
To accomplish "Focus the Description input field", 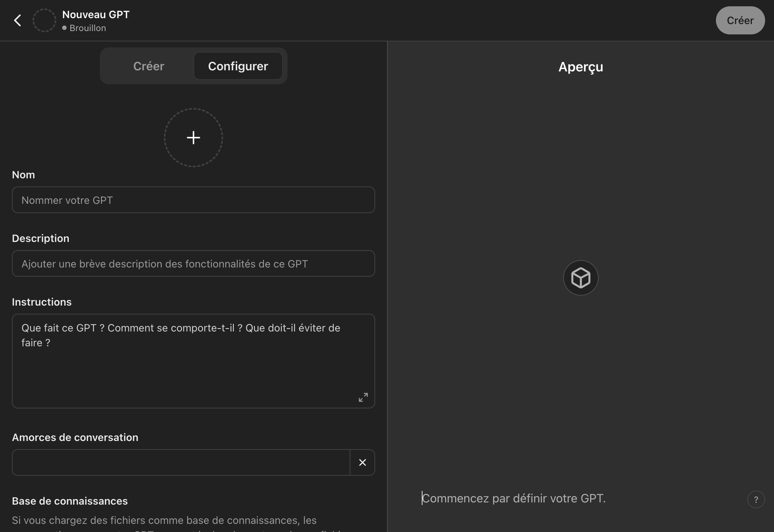I will 193,263.
